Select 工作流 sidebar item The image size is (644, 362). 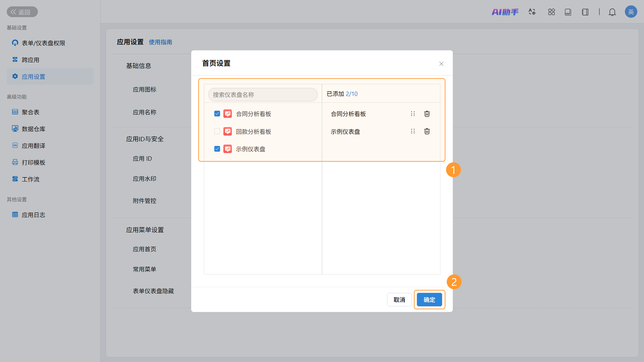(x=30, y=179)
